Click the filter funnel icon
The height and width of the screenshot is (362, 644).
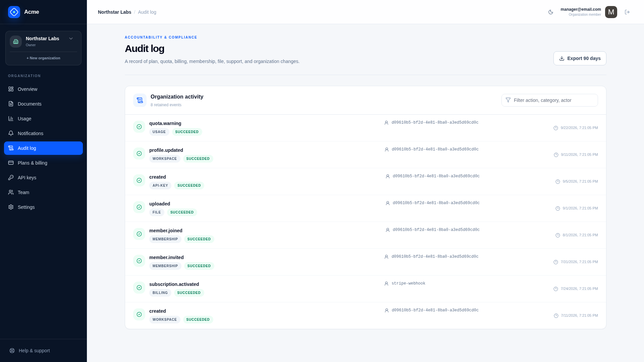pyautogui.click(x=508, y=100)
